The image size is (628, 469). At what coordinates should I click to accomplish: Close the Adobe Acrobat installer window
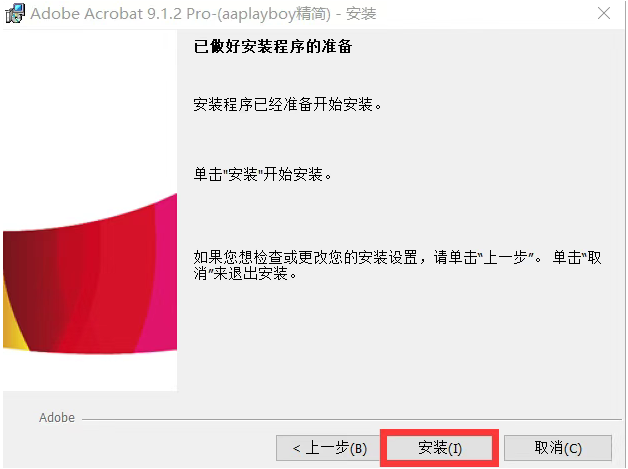[x=604, y=13]
